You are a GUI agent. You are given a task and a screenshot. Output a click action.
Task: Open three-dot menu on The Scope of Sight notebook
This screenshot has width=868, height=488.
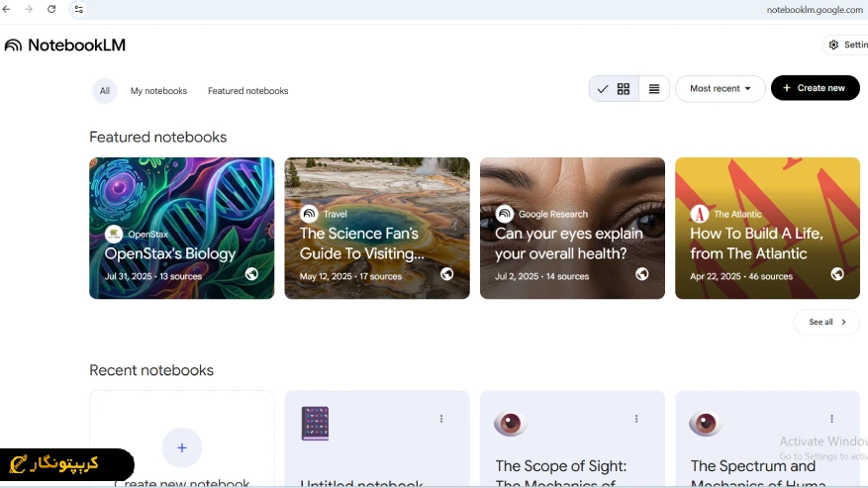(x=636, y=419)
